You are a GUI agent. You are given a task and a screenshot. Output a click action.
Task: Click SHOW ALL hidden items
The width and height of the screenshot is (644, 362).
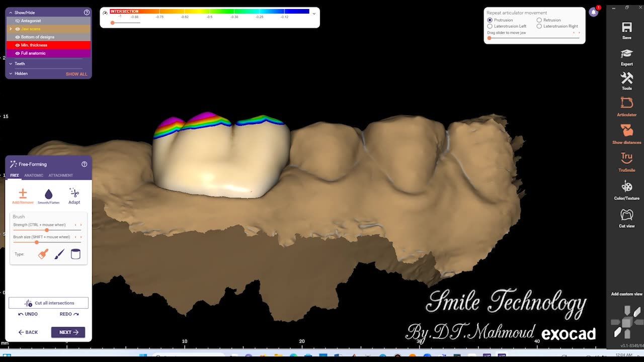[76, 74]
